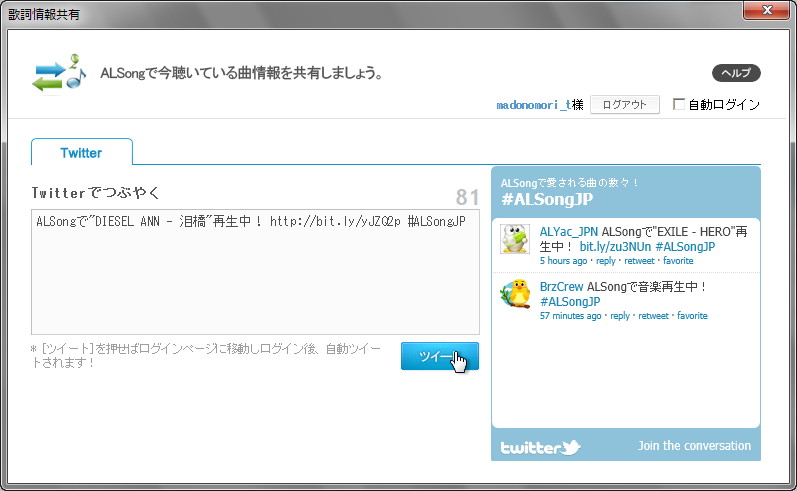Focus the tweet message text area
Screen dimensions: 797x491
[255, 271]
